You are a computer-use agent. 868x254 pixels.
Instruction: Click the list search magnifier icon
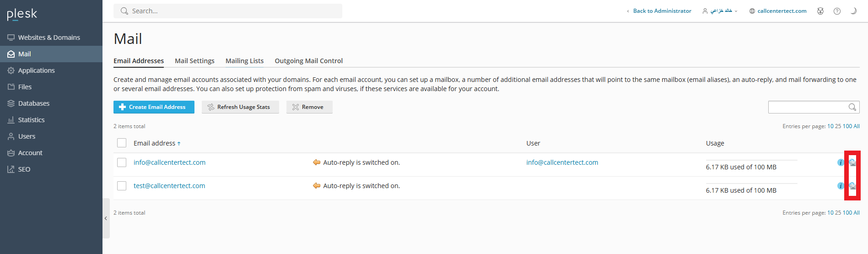(852, 107)
